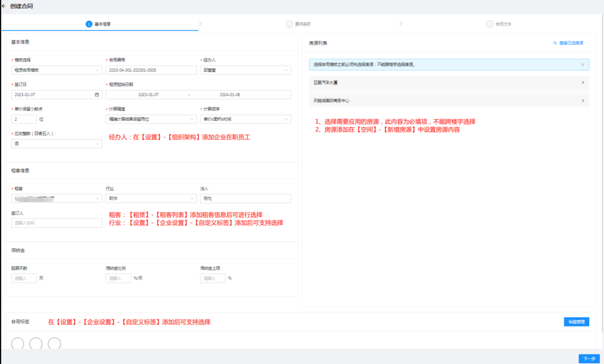Open the 应收整数 rounding dropdown
Image resolution: width=604 pixels, height=364 pixels.
pyautogui.click(x=57, y=144)
